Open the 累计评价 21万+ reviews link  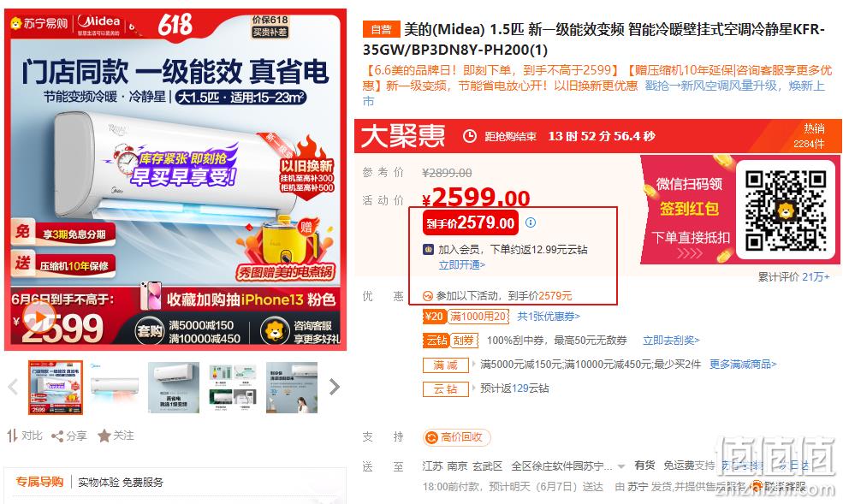pos(793,276)
